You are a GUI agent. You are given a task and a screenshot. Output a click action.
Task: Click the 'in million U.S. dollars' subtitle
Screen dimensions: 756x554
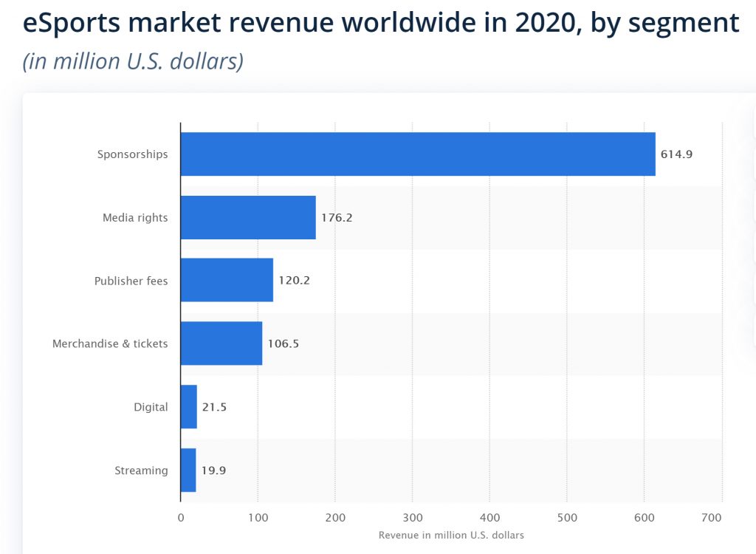(133, 61)
